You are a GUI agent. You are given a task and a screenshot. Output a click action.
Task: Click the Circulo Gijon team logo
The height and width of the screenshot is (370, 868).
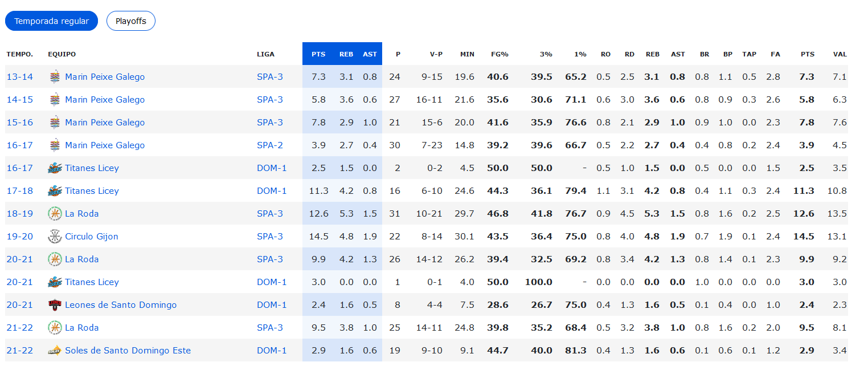(x=55, y=237)
